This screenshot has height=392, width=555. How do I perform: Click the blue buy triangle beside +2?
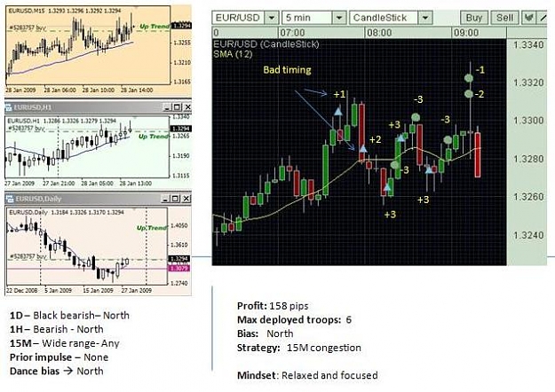(363, 148)
